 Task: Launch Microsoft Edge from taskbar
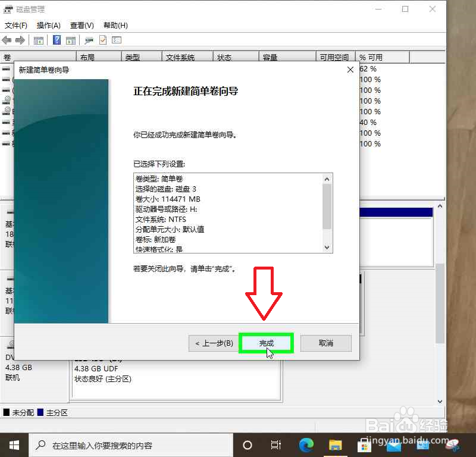click(x=306, y=445)
